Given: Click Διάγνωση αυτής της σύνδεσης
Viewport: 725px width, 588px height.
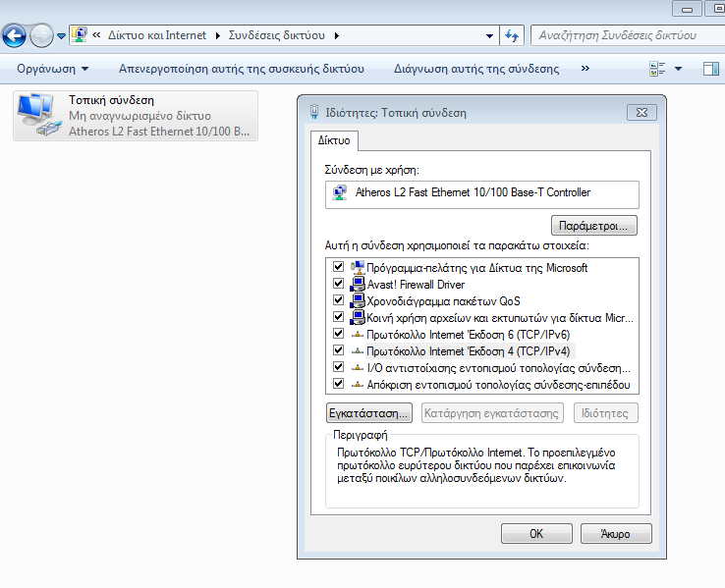Looking at the screenshot, I should [x=476, y=69].
